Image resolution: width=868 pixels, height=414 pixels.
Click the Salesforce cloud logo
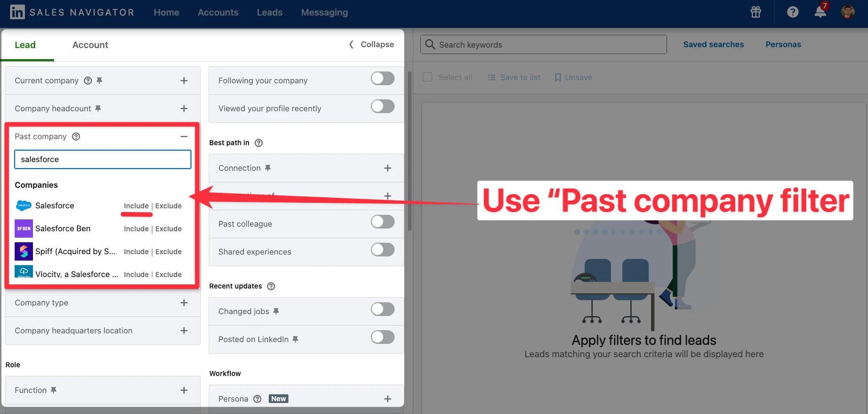click(x=24, y=206)
